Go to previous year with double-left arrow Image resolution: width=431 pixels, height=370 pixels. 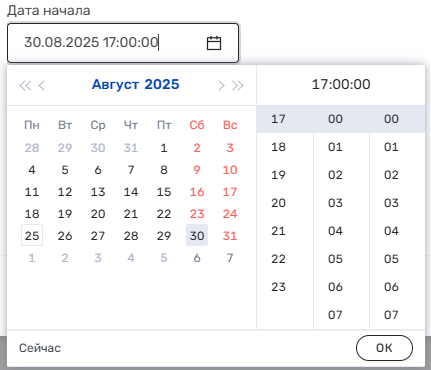click(x=25, y=85)
